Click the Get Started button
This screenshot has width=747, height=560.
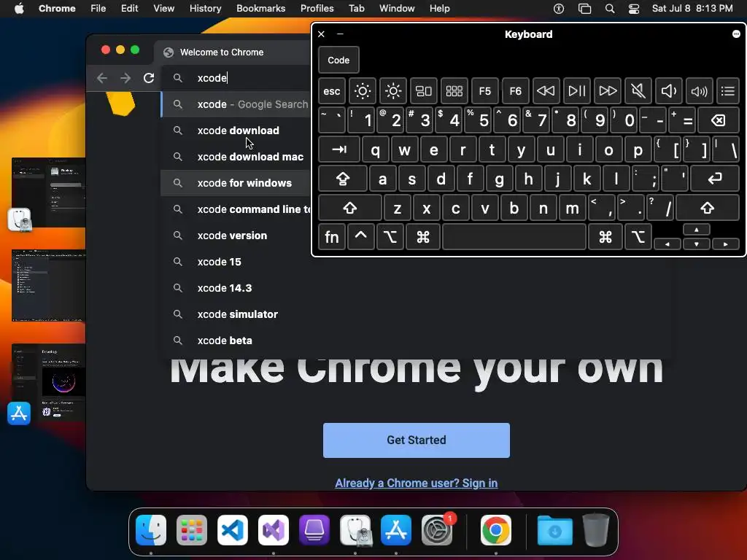pyautogui.click(x=417, y=440)
